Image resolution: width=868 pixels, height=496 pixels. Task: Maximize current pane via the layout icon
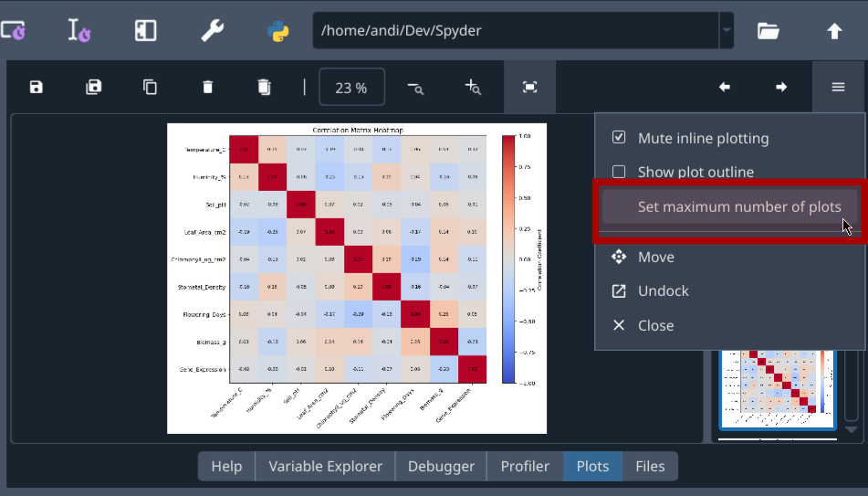coord(146,30)
